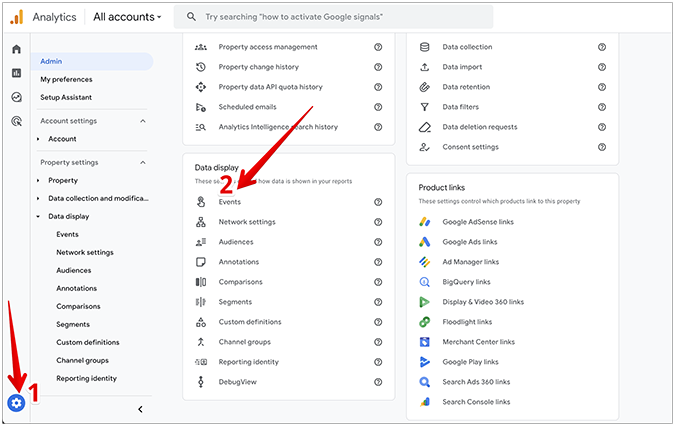Select Channel groups in sidebar tree

[x=83, y=361]
